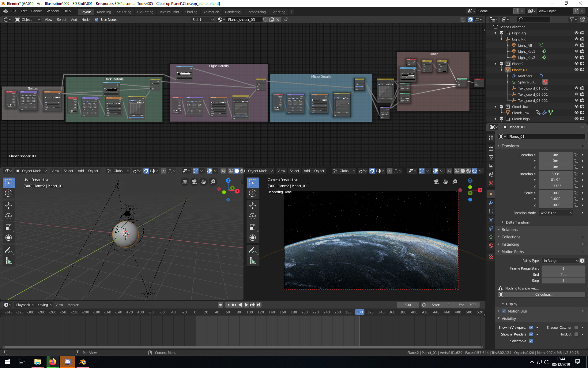The height and width of the screenshot is (368, 588).
Task: Open the Material properties tab
Action: [x=491, y=246]
